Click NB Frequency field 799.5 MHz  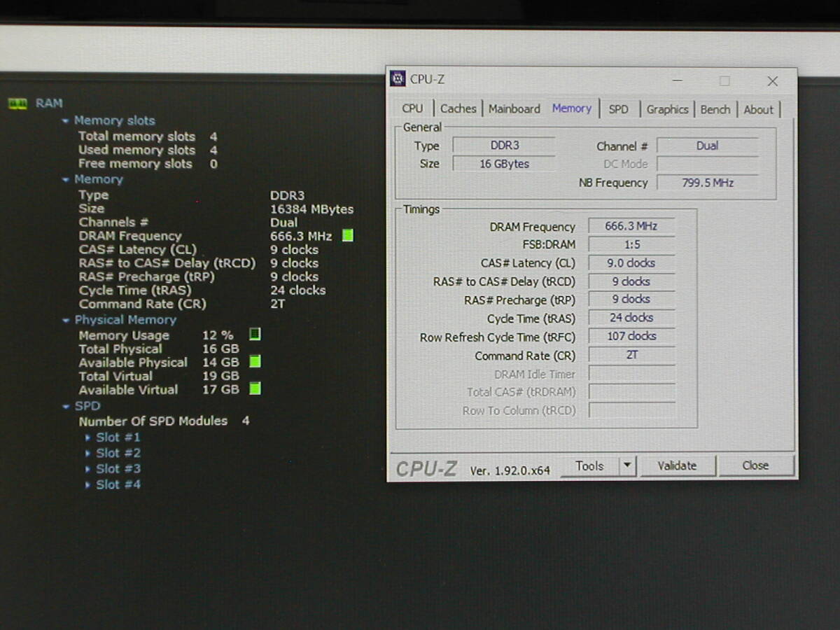(x=708, y=183)
